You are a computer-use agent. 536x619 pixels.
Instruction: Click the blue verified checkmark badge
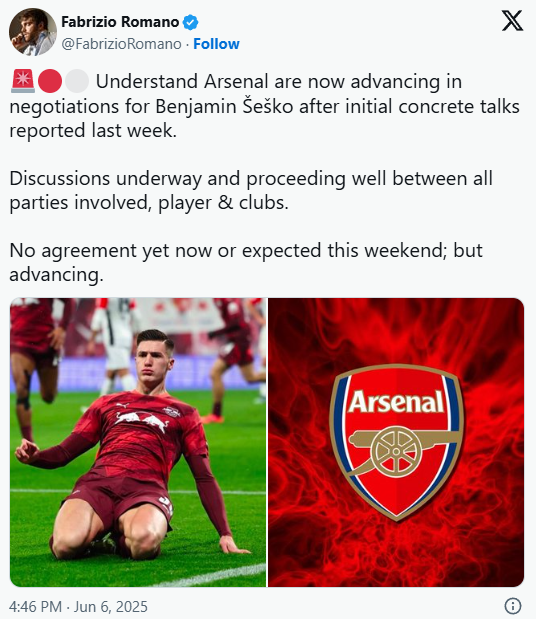(191, 22)
